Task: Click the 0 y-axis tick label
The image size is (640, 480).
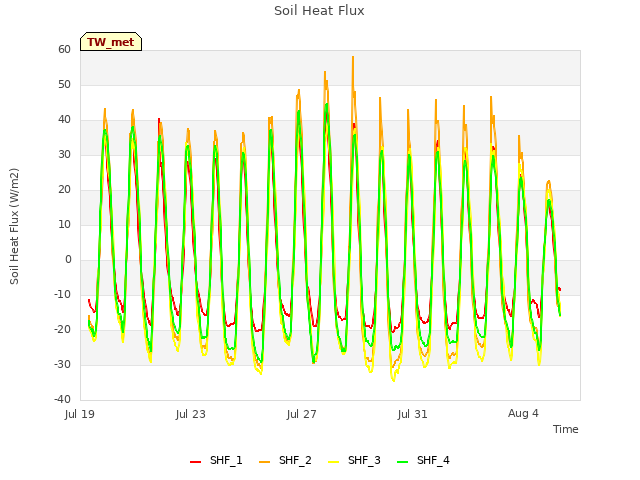Action: point(68,260)
